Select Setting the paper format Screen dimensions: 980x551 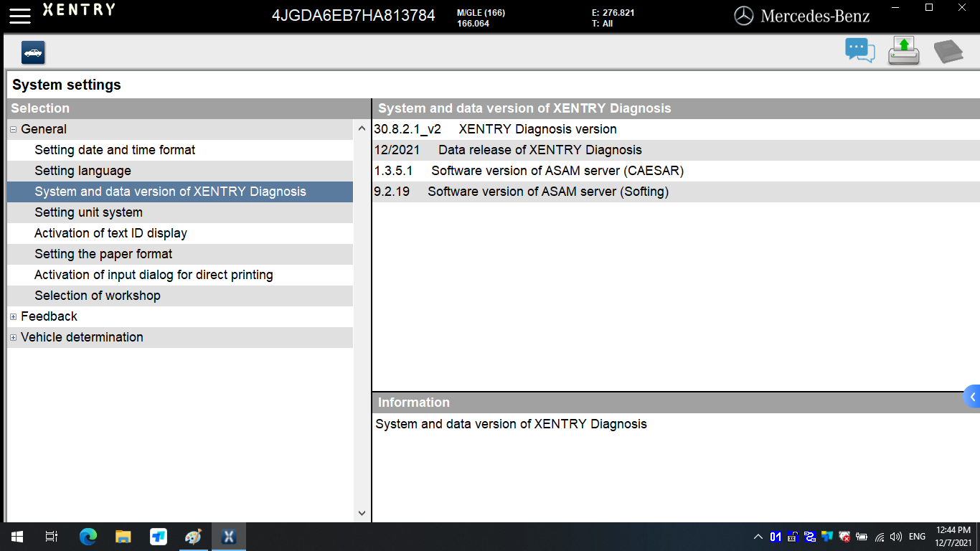(x=180, y=254)
